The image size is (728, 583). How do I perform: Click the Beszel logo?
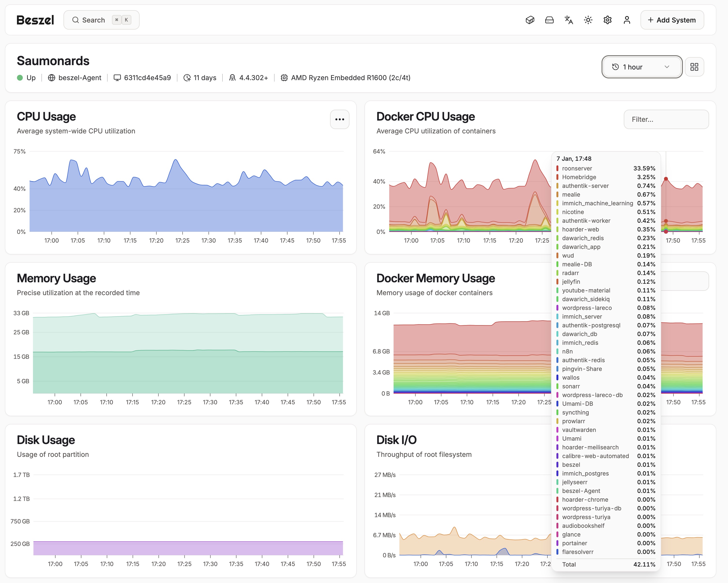point(35,20)
